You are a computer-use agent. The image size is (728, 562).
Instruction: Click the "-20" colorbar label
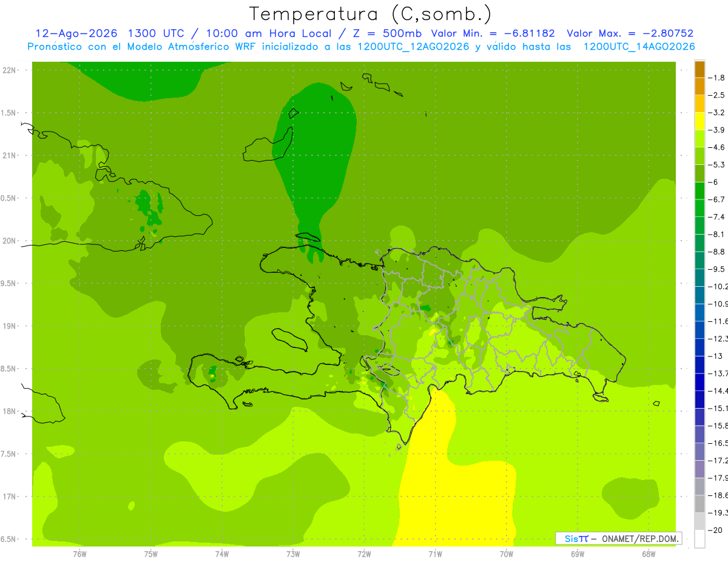coord(716,530)
